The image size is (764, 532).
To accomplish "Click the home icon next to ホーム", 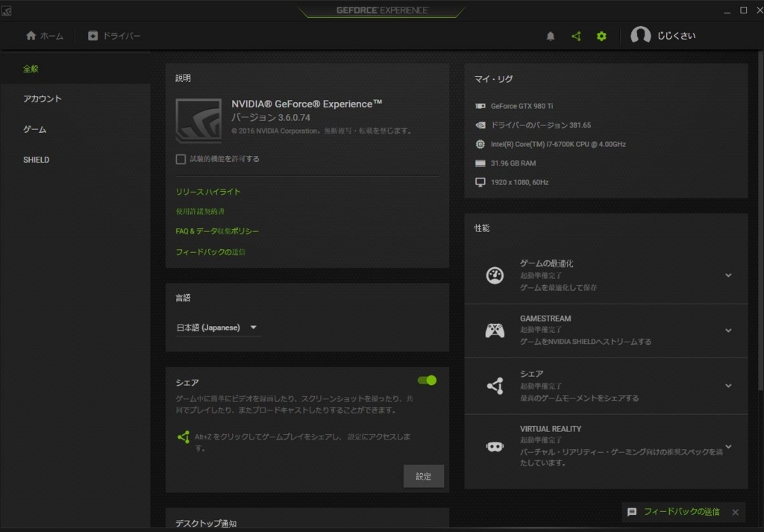I will [x=31, y=36].
